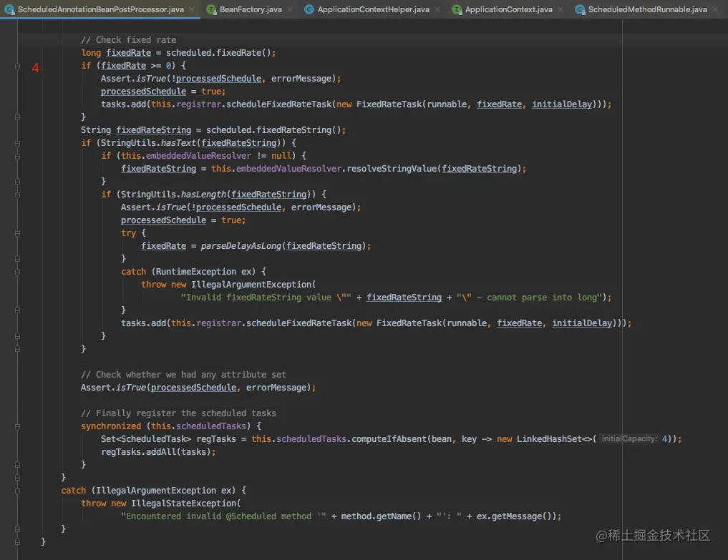Collapse the 'if (fixedRate >= 0)' block
The image size is (728, 560).
(x=17, y=66)
